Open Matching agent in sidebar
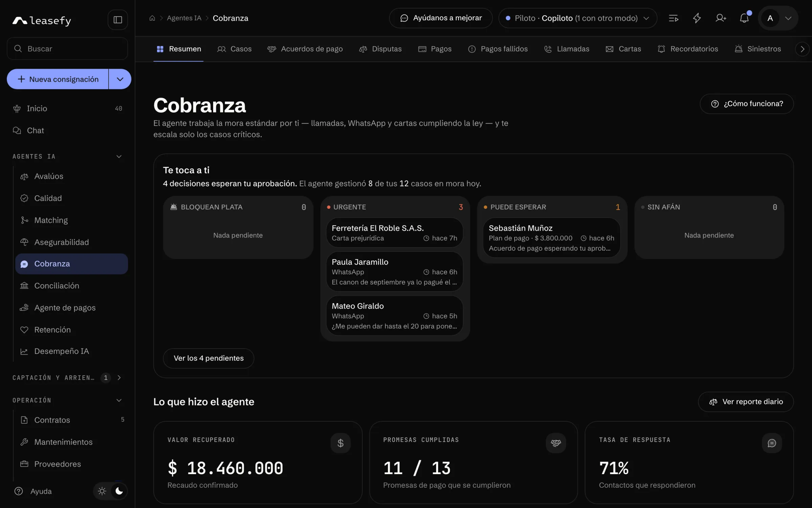 pyautogui.click(x=72, y=220)
